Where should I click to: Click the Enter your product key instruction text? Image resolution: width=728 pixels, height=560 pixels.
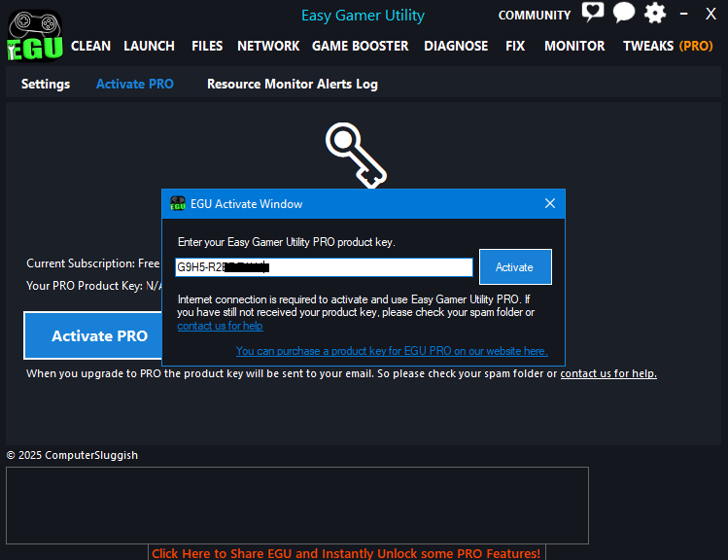pyautogui.click(x=287, y=242)
